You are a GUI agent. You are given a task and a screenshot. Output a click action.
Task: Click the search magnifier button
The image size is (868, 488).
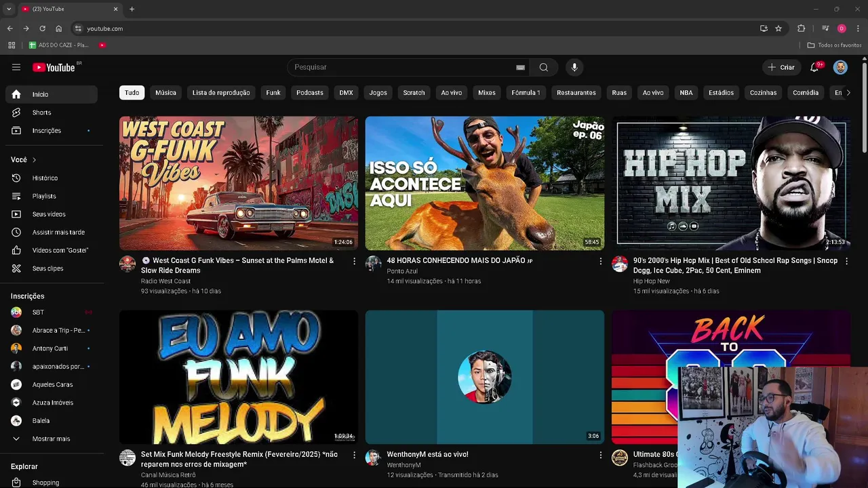pos(544,67)
